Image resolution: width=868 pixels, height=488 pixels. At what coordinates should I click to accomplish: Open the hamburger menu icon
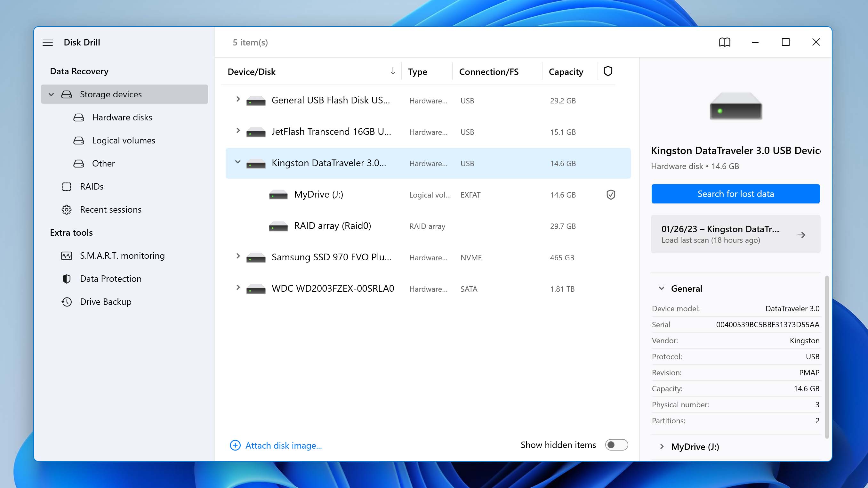[x=48, y=42]
